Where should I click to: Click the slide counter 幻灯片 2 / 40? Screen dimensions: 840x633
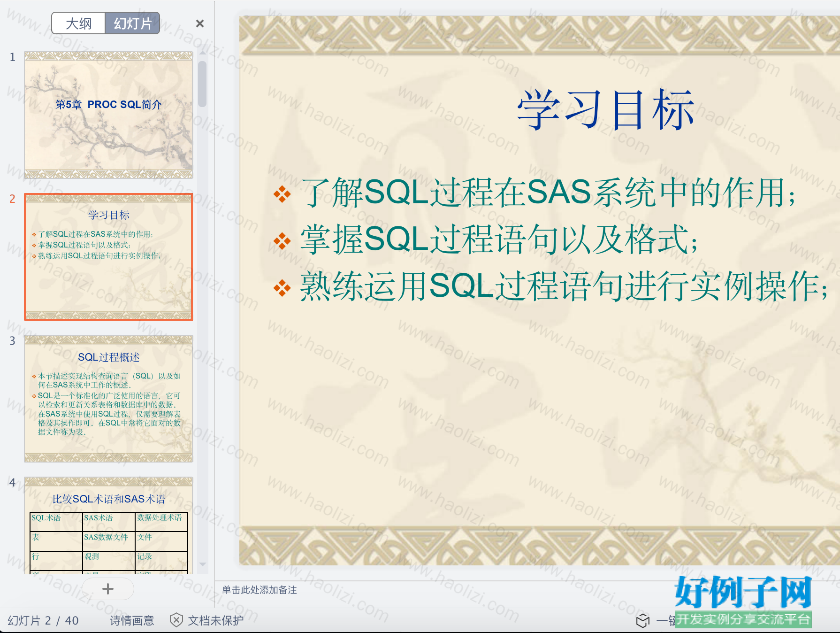43,620
